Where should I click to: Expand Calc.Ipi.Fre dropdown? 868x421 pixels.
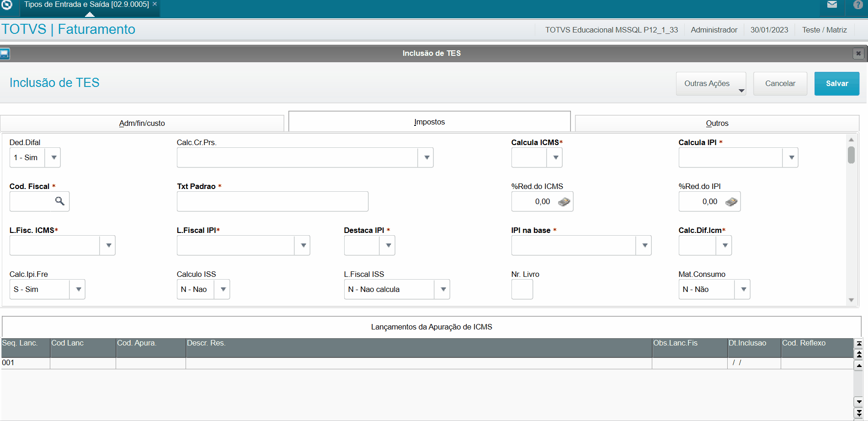click(x=78, y=289)
